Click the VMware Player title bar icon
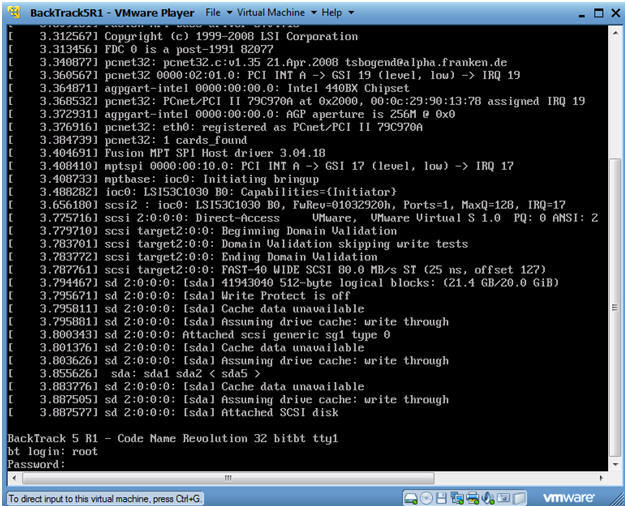 tap(15, 12)
